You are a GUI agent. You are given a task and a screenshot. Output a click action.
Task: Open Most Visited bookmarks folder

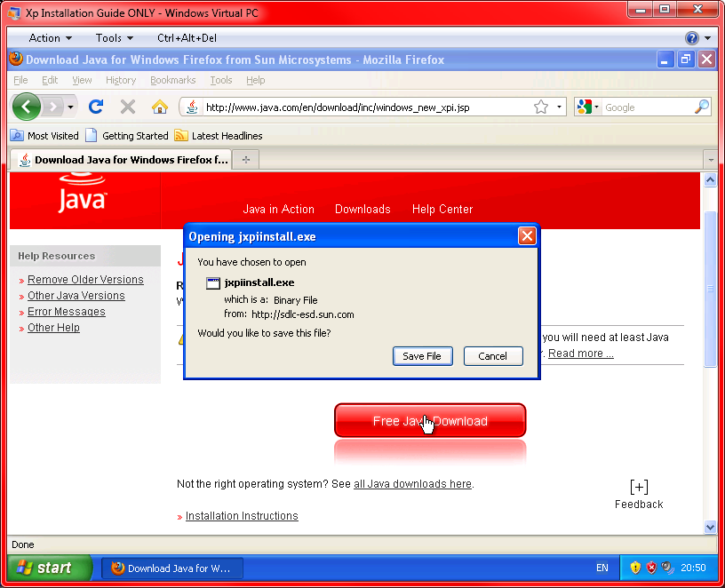(x=44, y=136)
